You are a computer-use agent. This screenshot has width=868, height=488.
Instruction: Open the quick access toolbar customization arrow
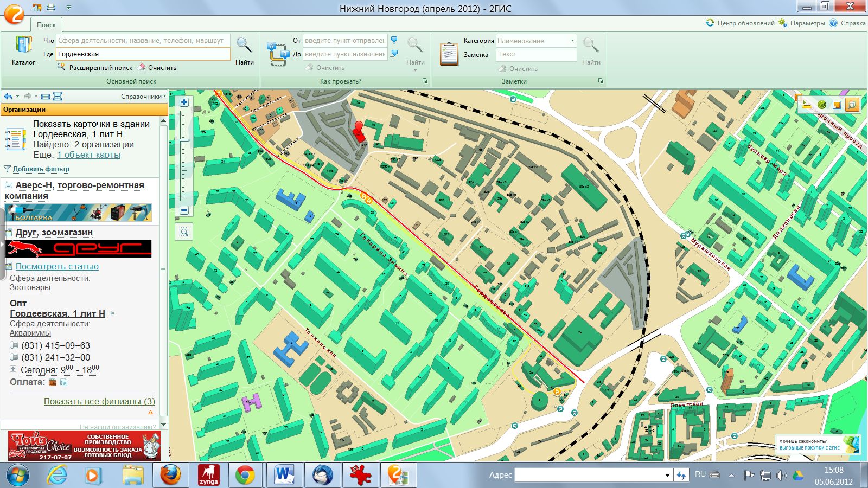coord(68,8)
